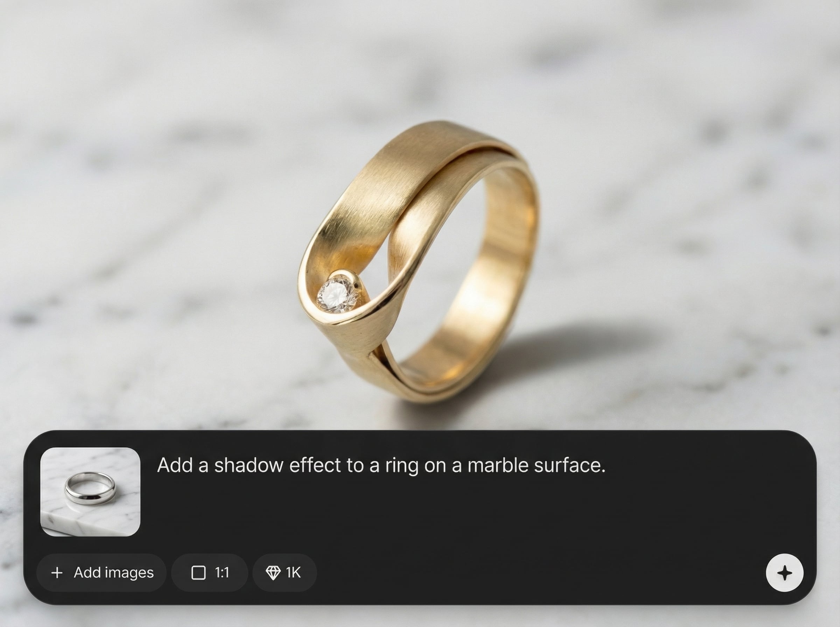
Task: Click the plus icon beside Add images
Action: [x=57, y=573]
